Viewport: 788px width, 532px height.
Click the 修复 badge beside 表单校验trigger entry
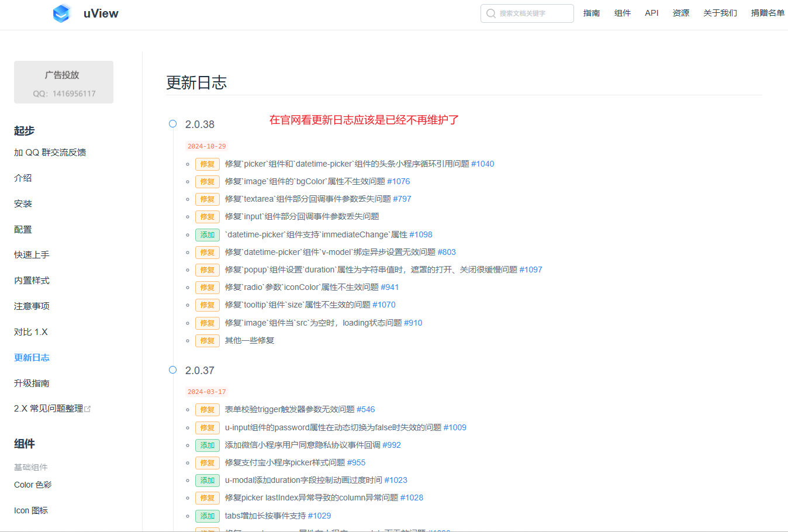(208, 409)
